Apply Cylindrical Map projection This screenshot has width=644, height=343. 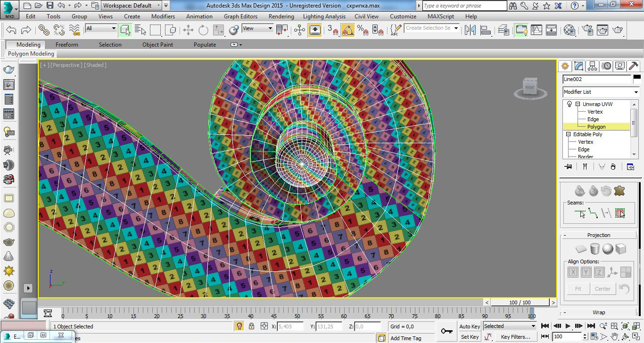click(x=595, y=249)
